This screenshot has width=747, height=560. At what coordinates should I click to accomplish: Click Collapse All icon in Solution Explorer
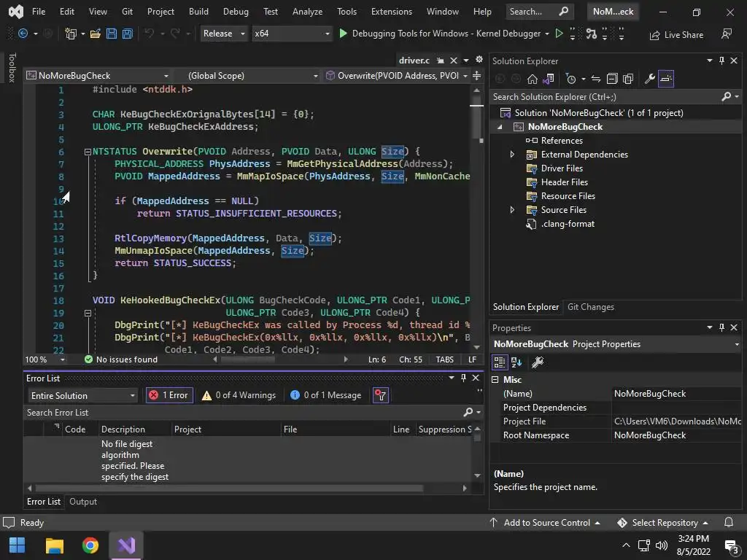612,79
